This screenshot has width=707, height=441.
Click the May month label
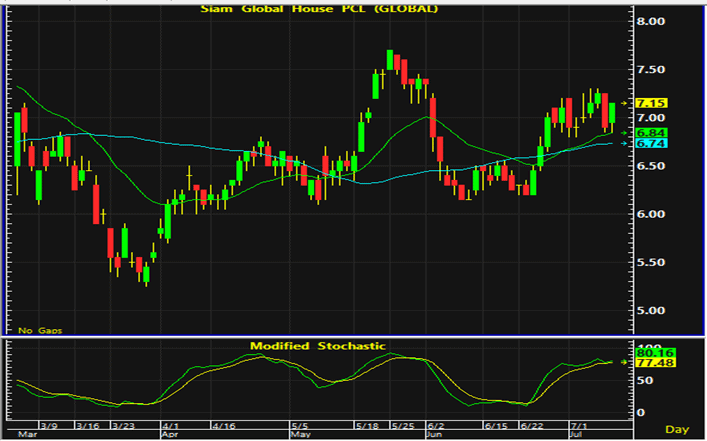[x=300, y=434]
